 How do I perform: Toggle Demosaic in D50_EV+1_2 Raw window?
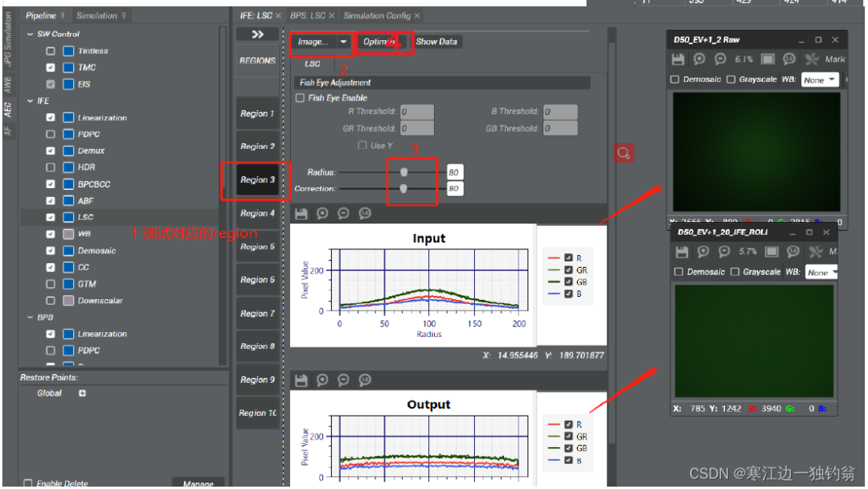[x=675, y=80]
